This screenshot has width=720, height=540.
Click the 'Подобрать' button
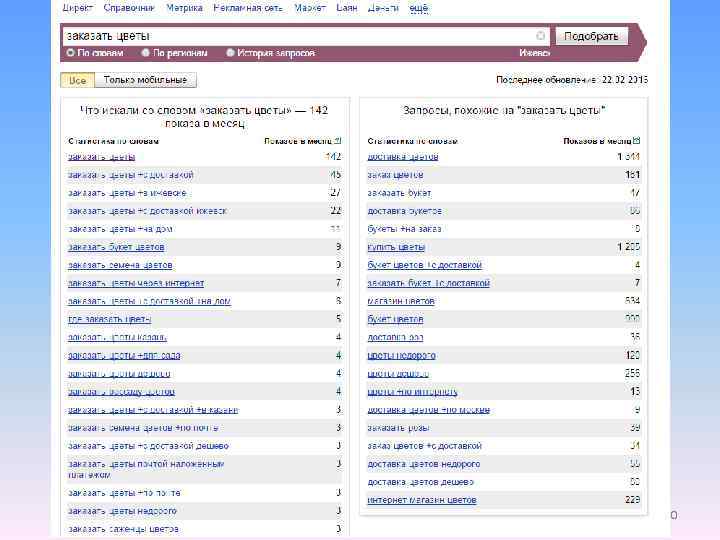tap(591, 36)
